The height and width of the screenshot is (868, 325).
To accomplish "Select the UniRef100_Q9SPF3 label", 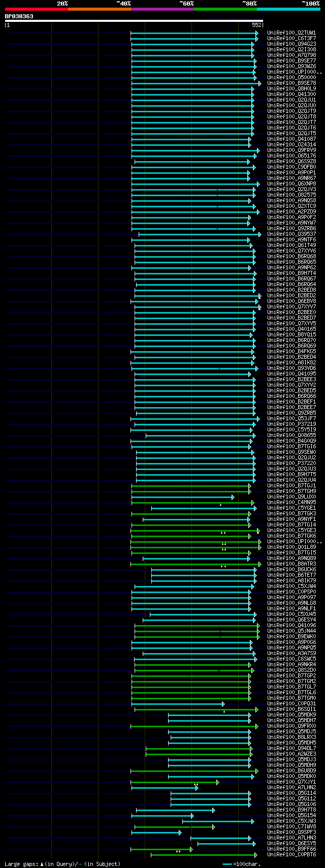I will tap(291, 832).
